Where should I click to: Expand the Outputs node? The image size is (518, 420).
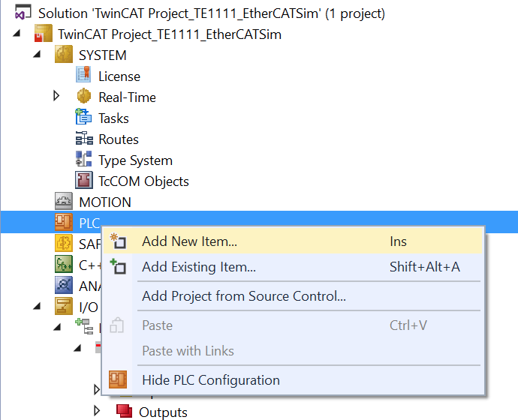(97, 411)
